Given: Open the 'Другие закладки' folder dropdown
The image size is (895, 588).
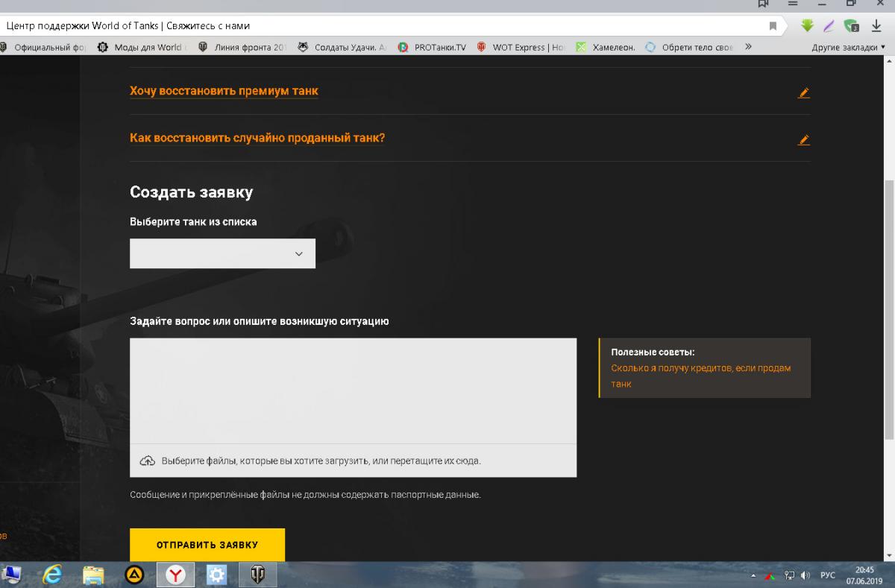Looking at the screenshot, I should click(x=849, y=47).
